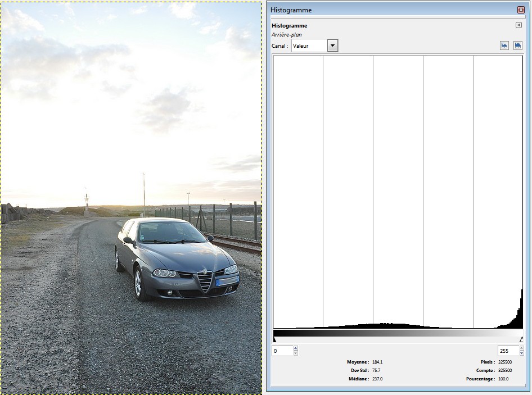Increment the 255 maximum range value
This screenshot has height=395, width=532.
coord(522,348)
